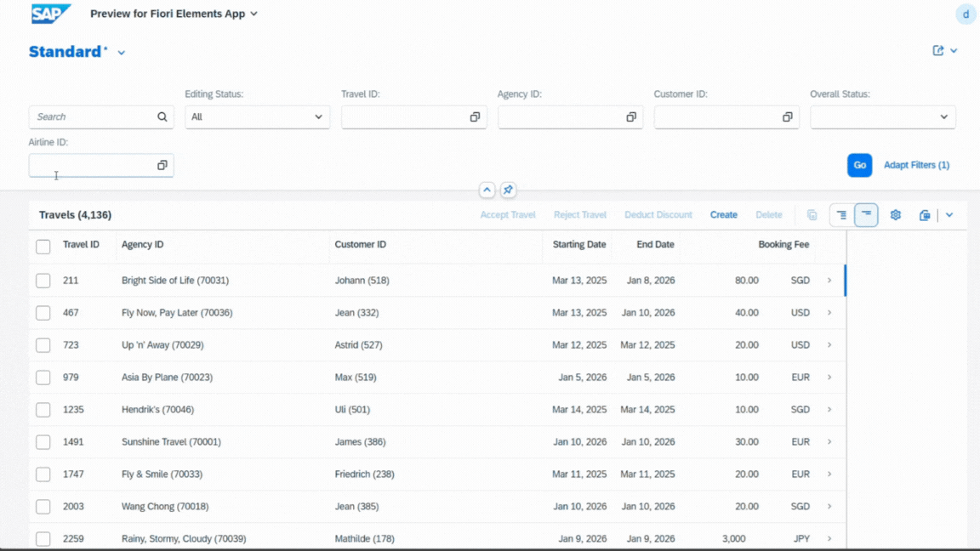This screenshot has width=980, height=551.
Task: Open export options dropdown arrow
Action: coord(949,215)
